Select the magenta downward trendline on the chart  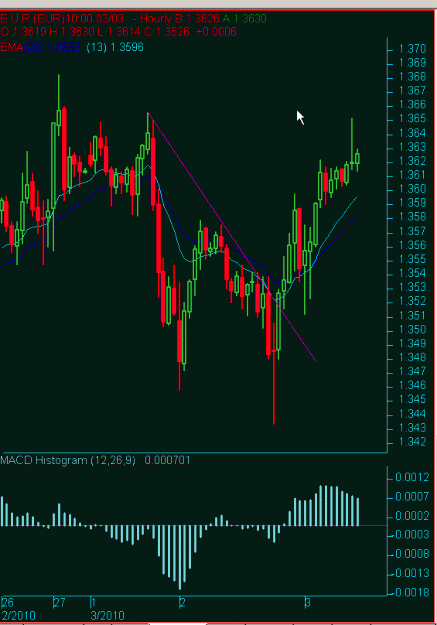point(231,237)
